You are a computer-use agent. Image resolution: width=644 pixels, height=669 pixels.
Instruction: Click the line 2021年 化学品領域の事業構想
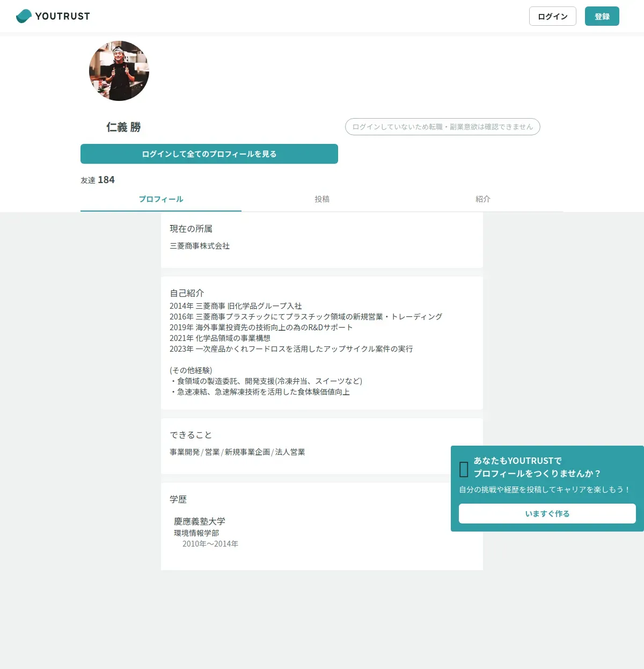[220, 338]
